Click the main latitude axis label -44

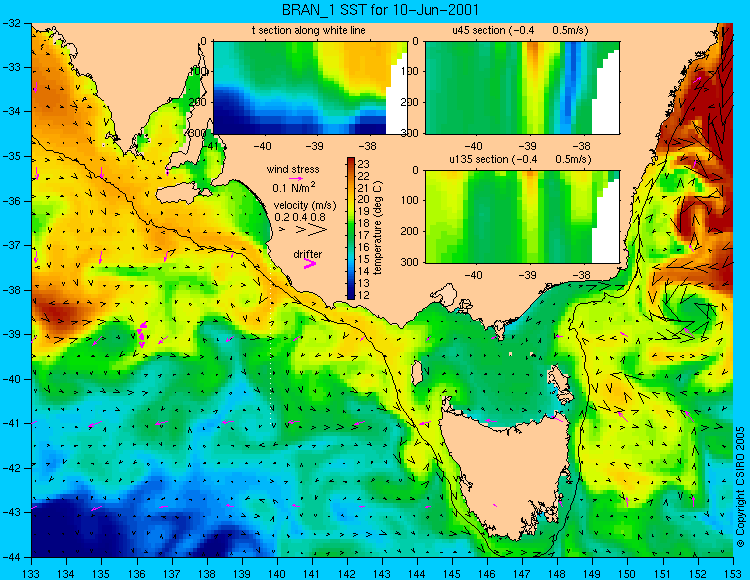[x=11, y=557]
